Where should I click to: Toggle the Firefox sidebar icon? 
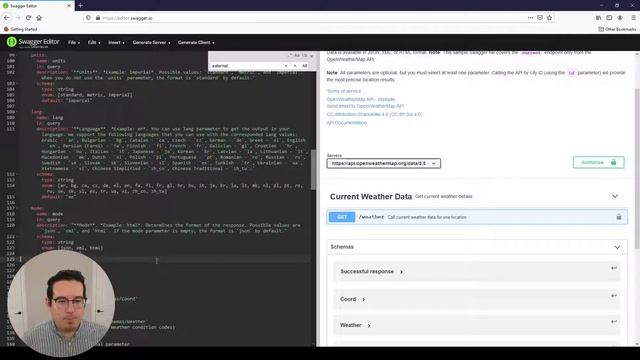(609, 18)
